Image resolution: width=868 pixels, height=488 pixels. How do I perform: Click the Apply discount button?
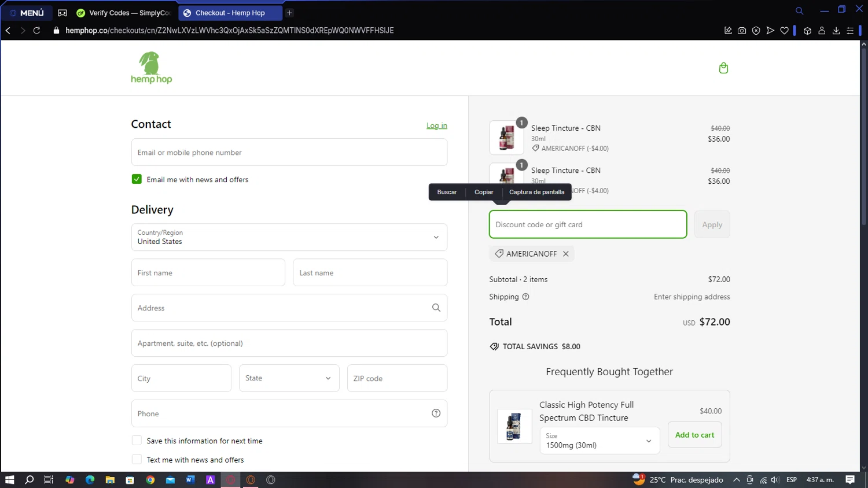click(712, 224)
